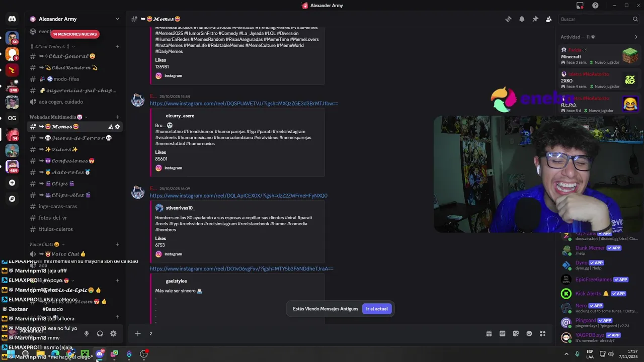Screen dimensions: 644x362
Task: Select the ChatRandom channel
Action: (74, 68)
